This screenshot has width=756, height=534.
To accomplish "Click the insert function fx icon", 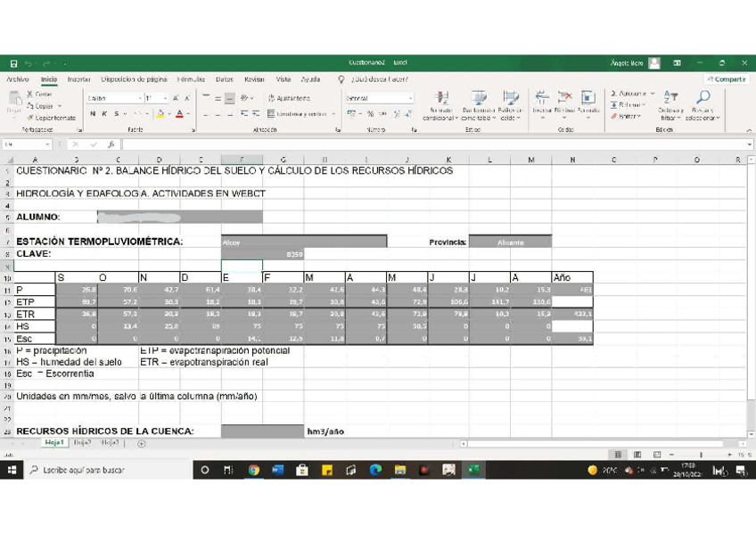I will tap(111, 144).
